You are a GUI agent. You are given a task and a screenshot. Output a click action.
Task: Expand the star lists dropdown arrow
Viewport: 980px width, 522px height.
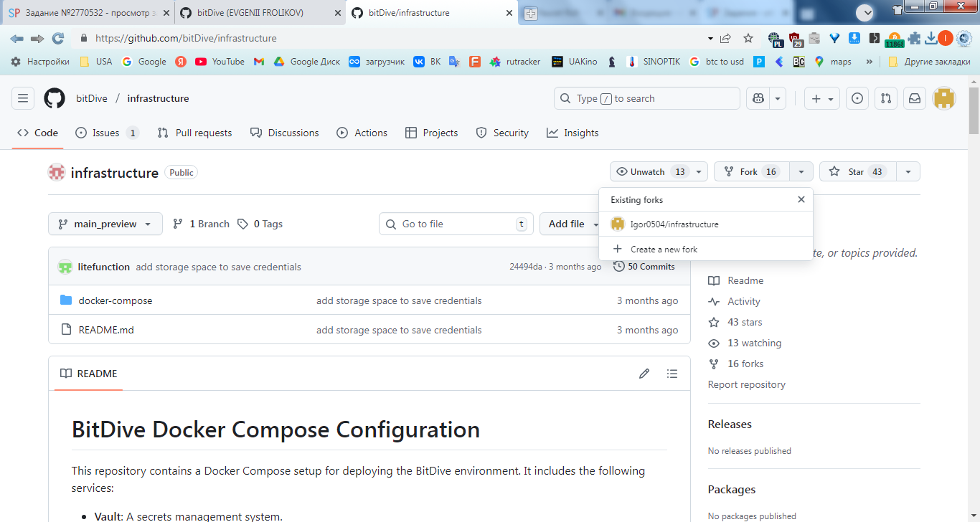click(908, 171)
